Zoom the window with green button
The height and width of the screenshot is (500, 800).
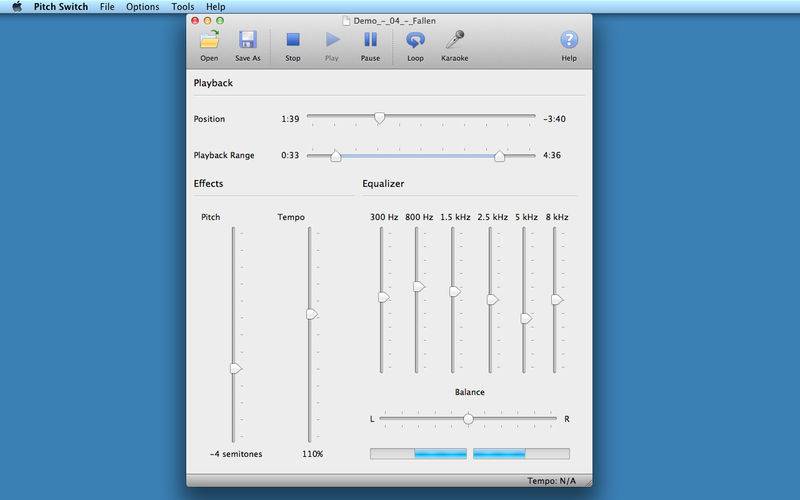(220, 20)
